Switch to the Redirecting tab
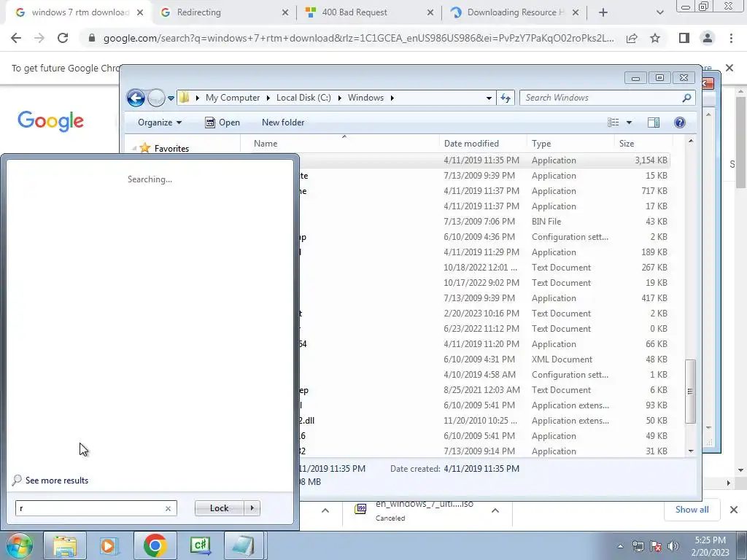Image resolution: width=747 pixels, height=560 pixels. [x=224, y=12]
